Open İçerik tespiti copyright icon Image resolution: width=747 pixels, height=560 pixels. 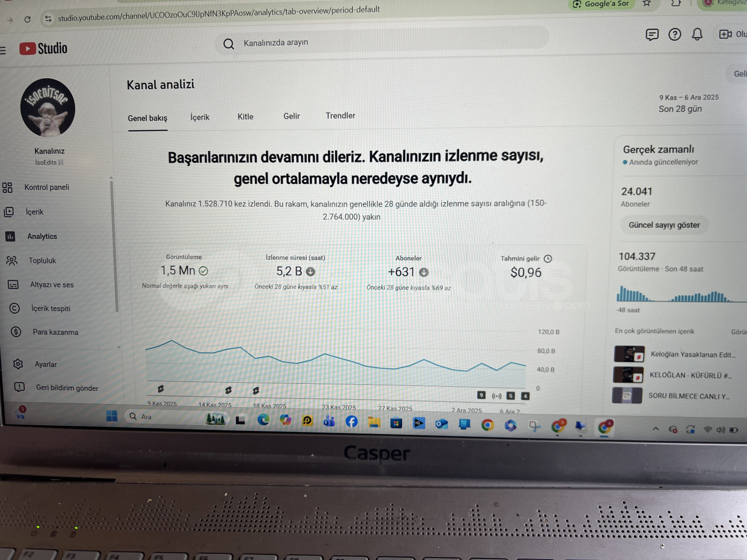point(15,309)
